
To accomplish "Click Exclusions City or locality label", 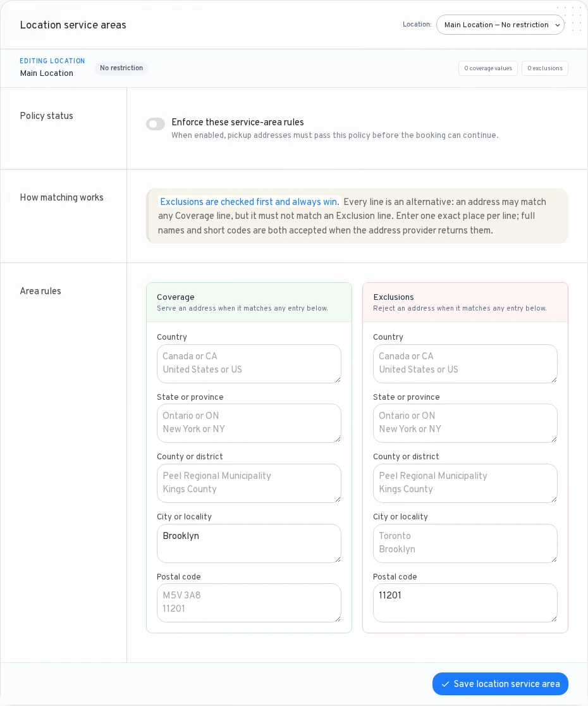I will [400, 516].
